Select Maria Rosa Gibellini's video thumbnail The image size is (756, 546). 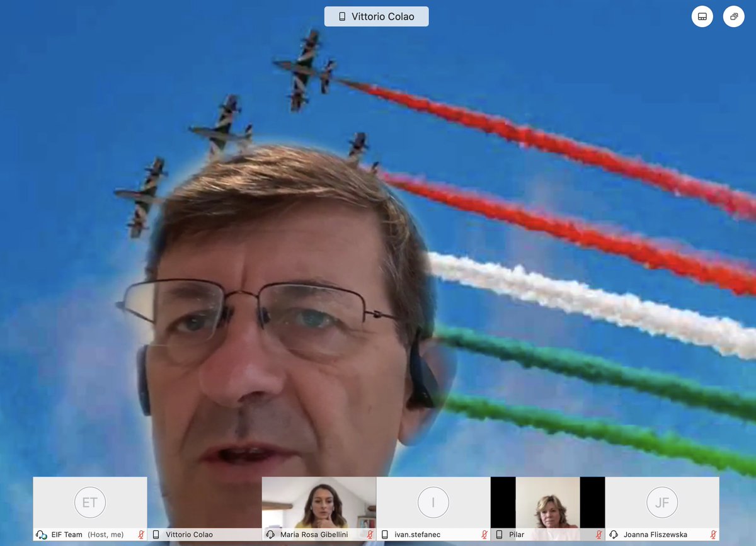pos(319,509)
